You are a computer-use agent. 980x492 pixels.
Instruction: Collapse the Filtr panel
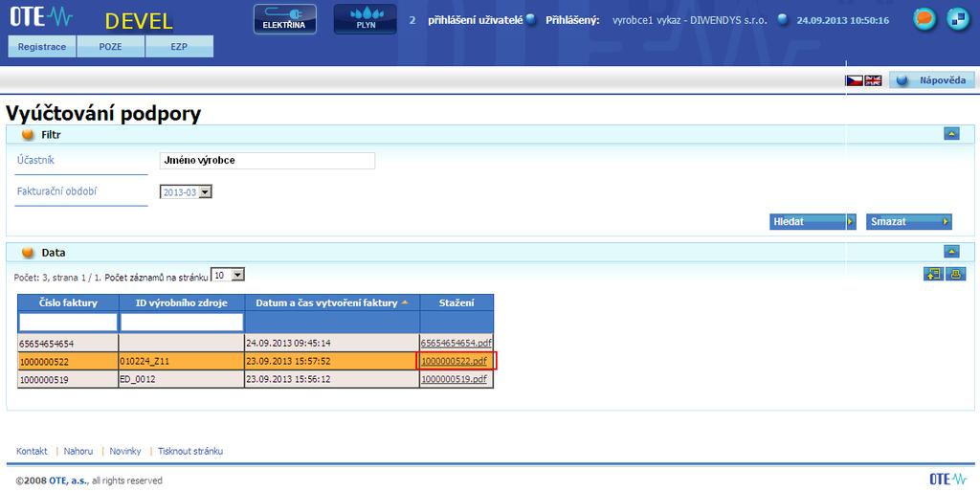(x=951, y=134)
